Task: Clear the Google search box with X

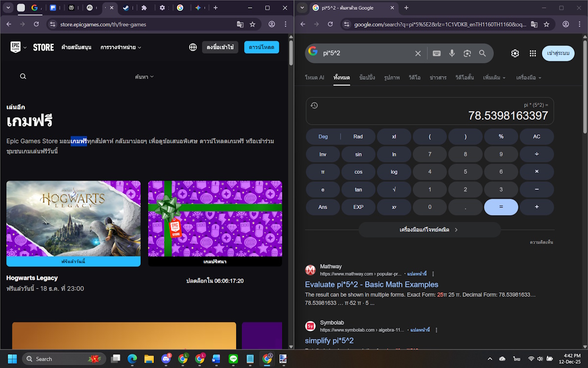Action: pos(418,53)
